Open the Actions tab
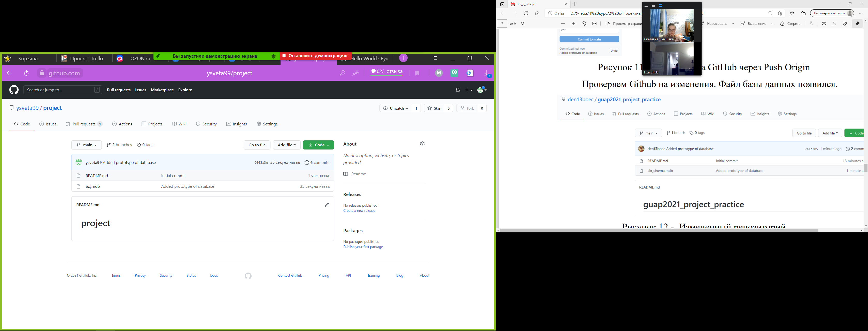This screenshot has height=331, width=868. click(x=122, y=124)
